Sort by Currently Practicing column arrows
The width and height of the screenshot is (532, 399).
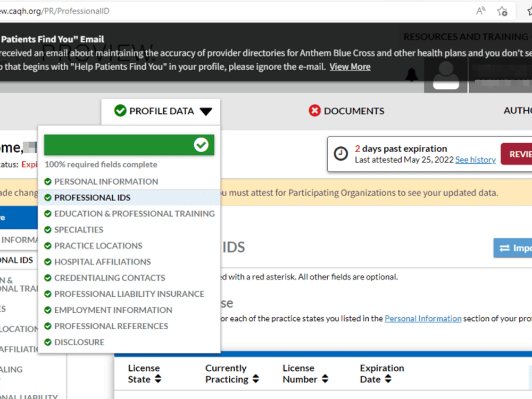point(256,379)
